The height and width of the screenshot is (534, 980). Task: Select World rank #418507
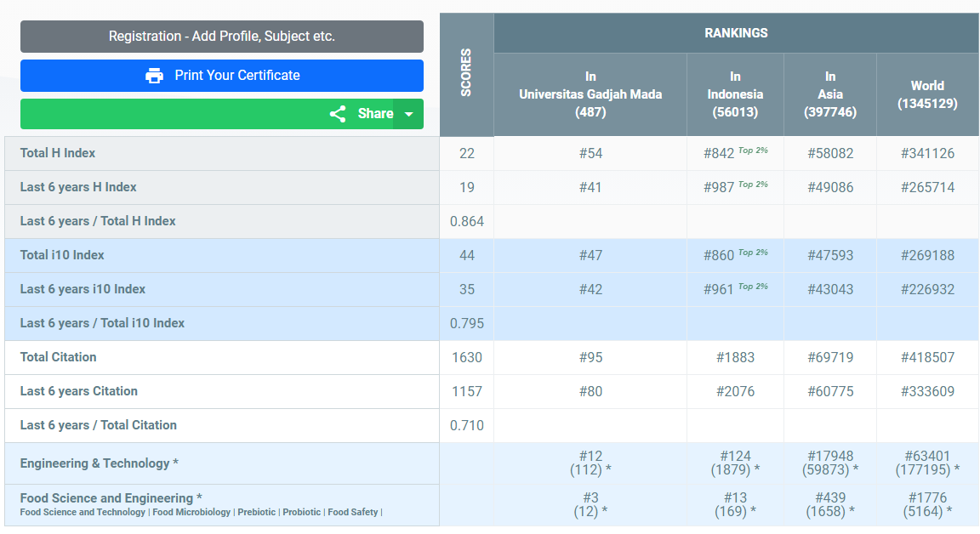pos(927,358)
